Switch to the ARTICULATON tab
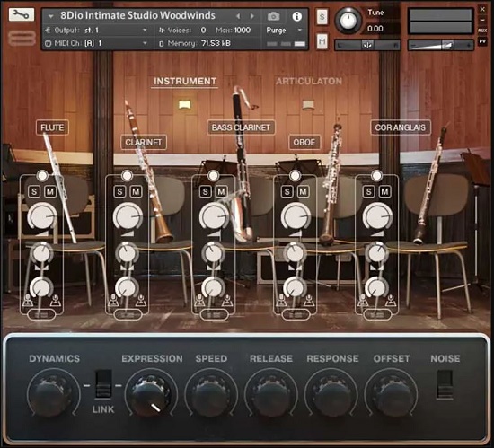The image size is (494, 448). click(x=309, y=81)
